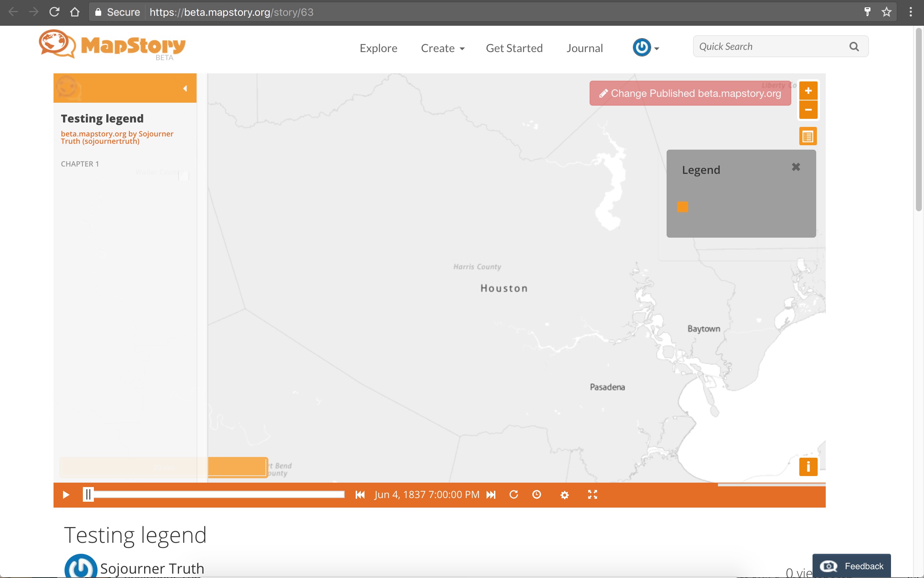This screenshot has height=578, width=924.
Task: Open the Journal page
Action: (x=585, y=48)
